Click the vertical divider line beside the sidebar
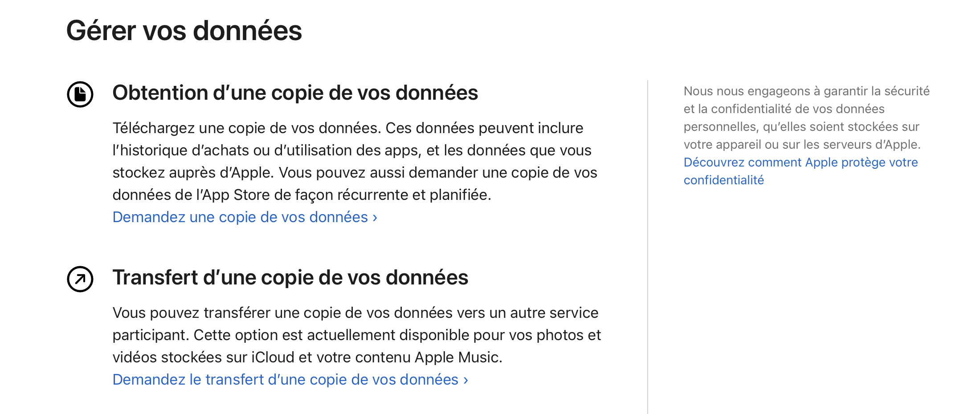 click(648, 247)
